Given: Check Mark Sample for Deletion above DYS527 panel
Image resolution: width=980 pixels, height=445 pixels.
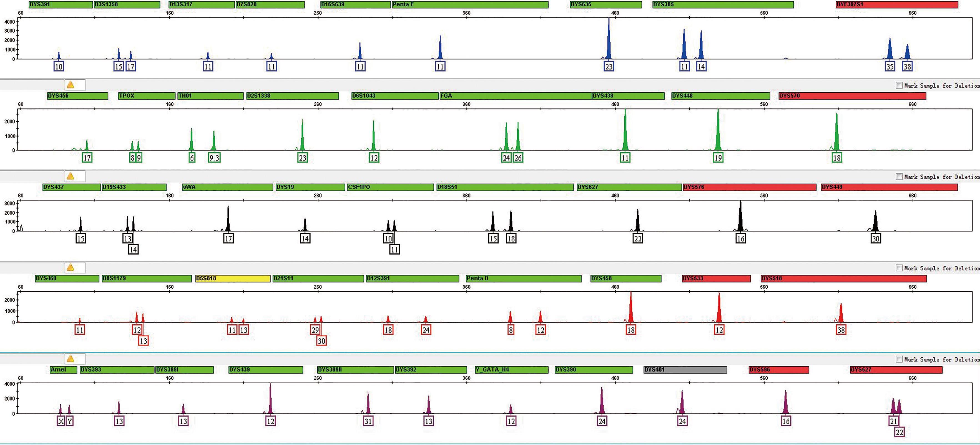Looking at the screenshot, I should [899, 360].
